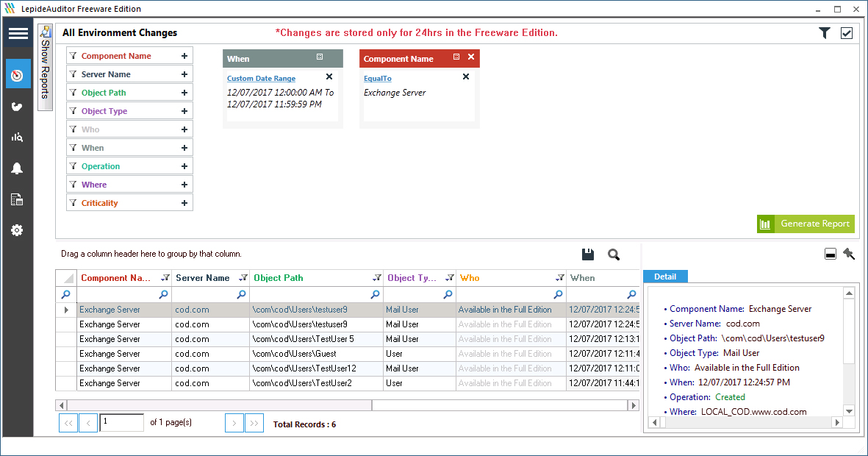Screen dimensions: 868x456
Task: Add the Operation filter
Action: coord(184,166)
